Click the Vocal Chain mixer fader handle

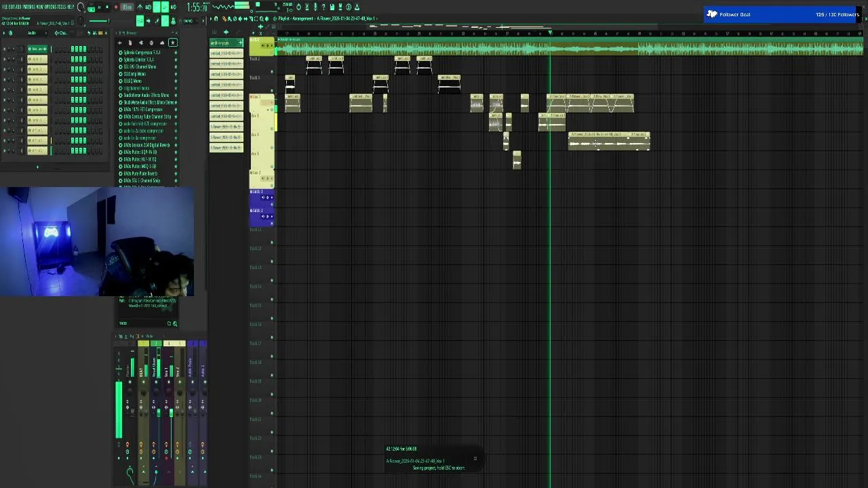tap(159, 413)
